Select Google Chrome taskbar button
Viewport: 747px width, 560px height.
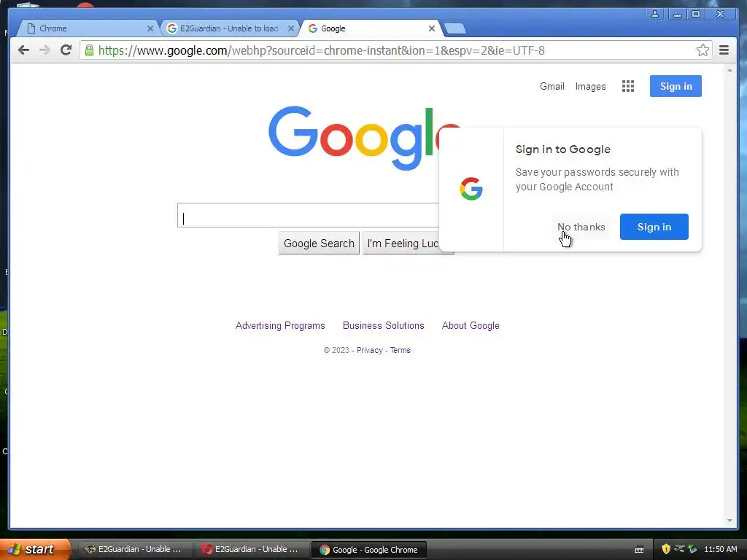[368, 550]
